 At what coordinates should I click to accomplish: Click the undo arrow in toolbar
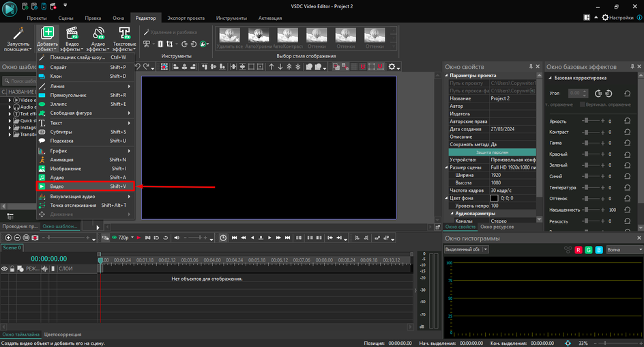138,67
